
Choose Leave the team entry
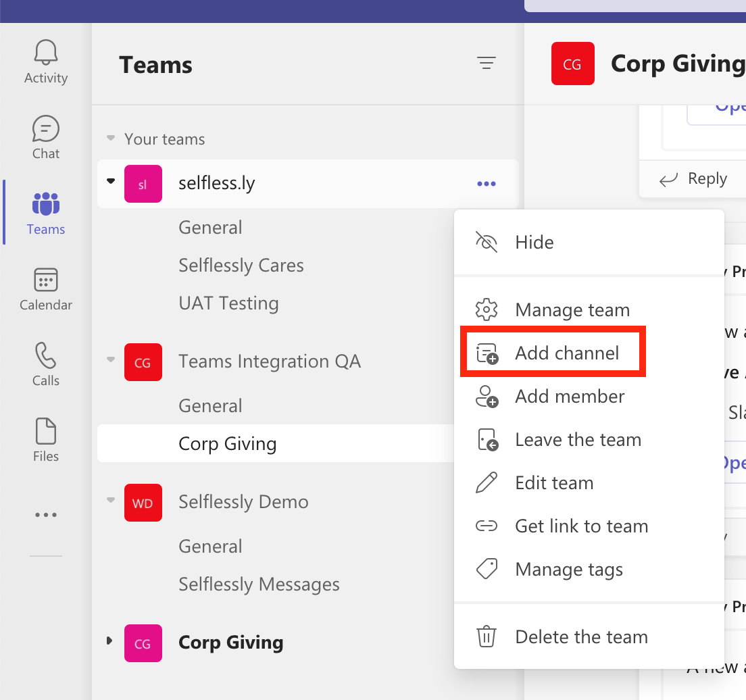click(589, 440)
